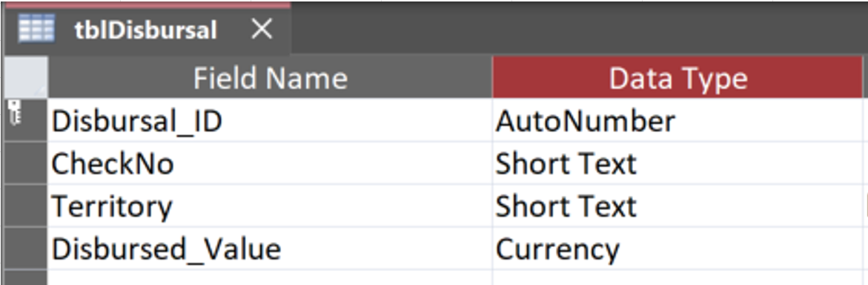
Task: Click the table icon on tblDisbursal tab
Action: (36, 30)
